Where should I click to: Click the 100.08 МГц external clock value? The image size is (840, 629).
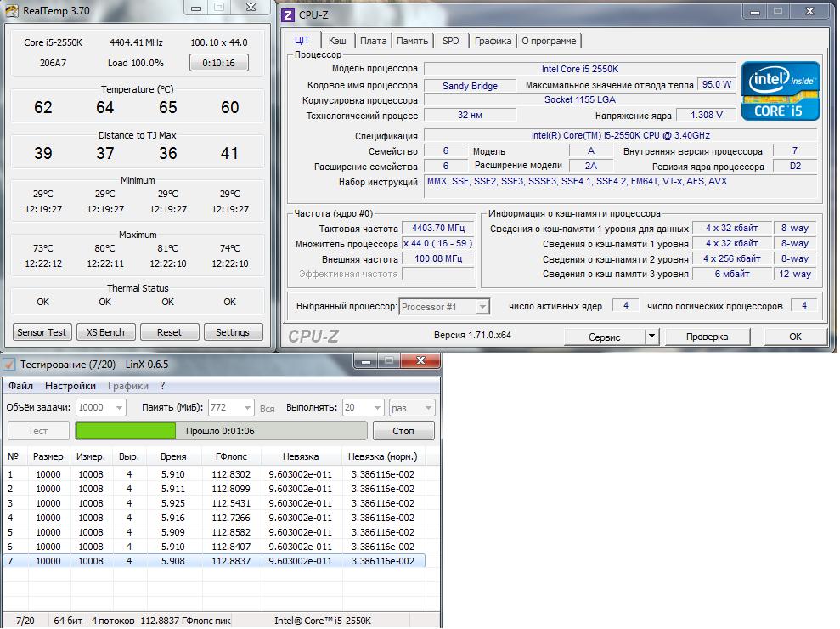coord(438,259)
